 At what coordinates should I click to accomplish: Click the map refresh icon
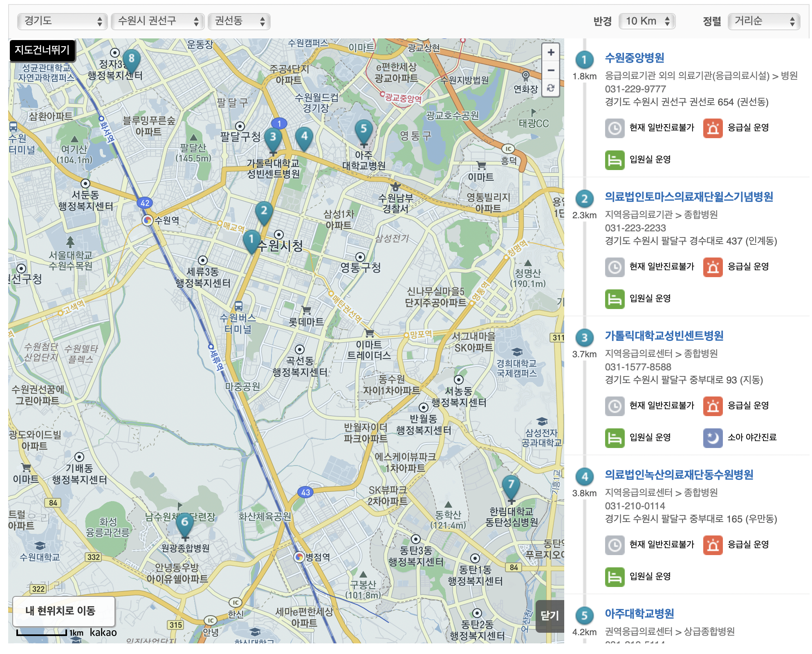551,88
